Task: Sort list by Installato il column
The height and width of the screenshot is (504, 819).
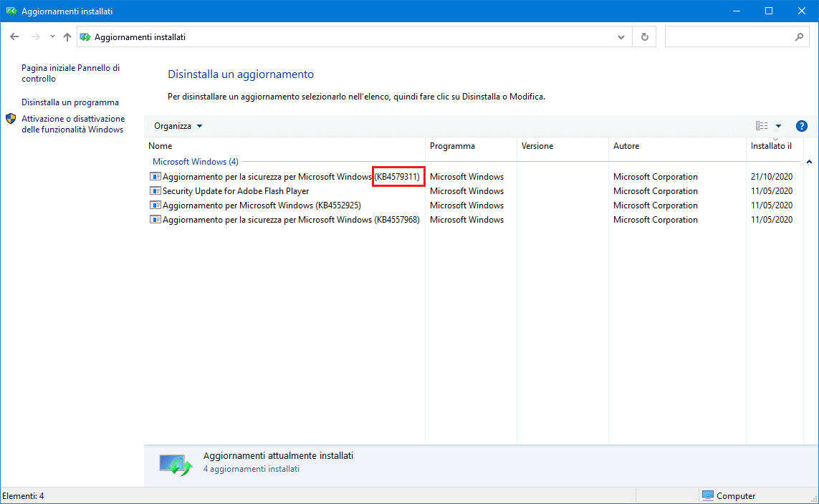Action: point(771,146)
